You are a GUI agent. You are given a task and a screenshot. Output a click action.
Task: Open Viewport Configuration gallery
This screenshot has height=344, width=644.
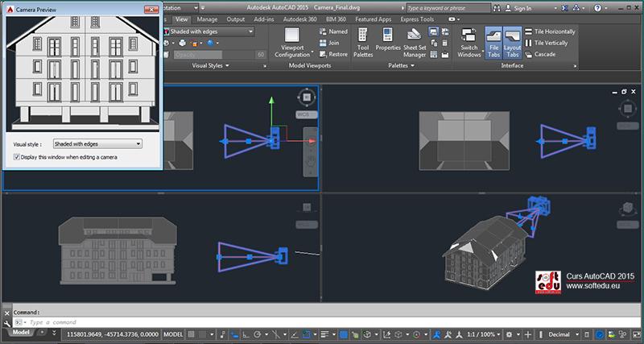292,43
